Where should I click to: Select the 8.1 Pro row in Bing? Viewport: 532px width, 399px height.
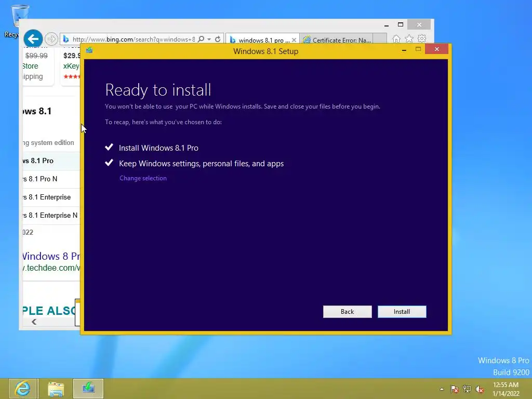(51, 161)
